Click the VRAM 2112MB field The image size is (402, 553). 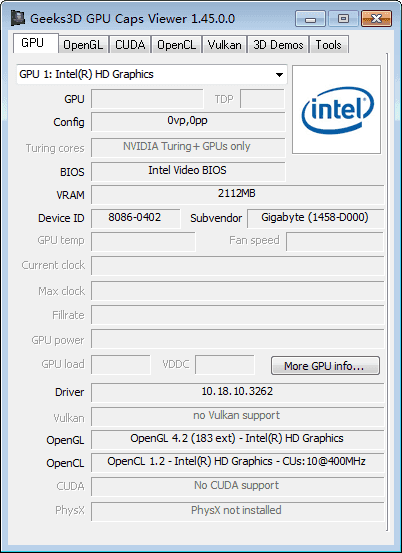[237, 195]
